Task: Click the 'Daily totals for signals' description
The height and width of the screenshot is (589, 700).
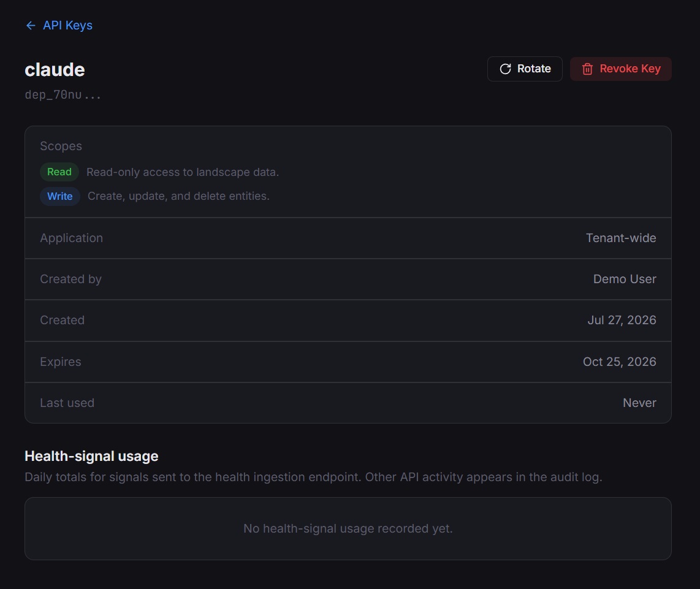Action: tap(313, 477)
